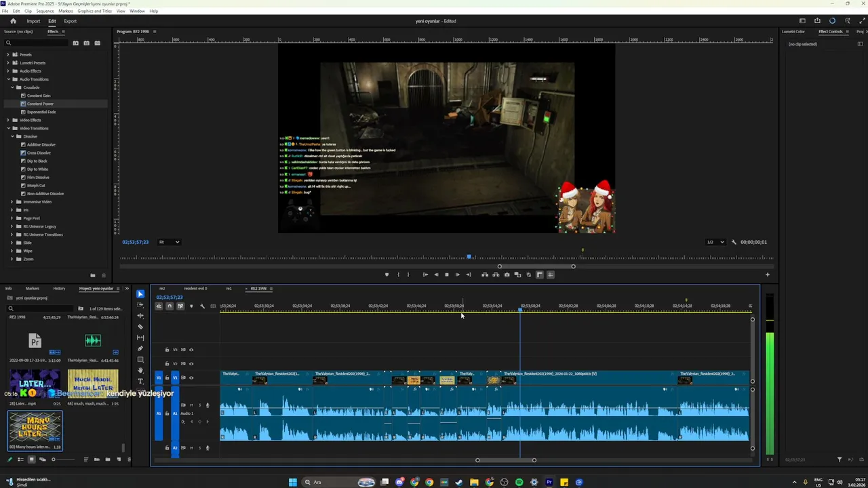Toggle V3 track output eye

pos(191,350)
